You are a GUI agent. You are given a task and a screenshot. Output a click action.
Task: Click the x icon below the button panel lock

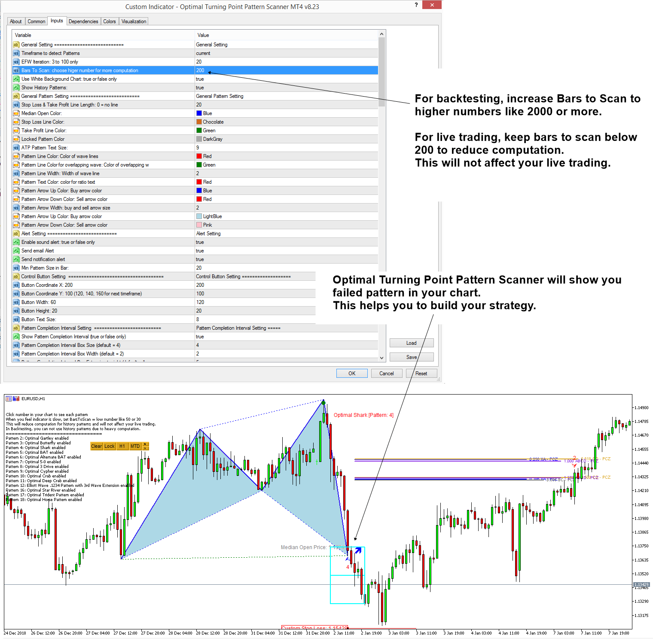(144, 449)
